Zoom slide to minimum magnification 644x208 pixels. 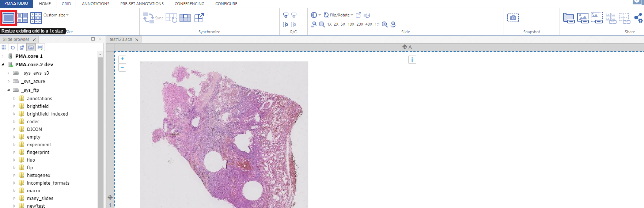314,24
